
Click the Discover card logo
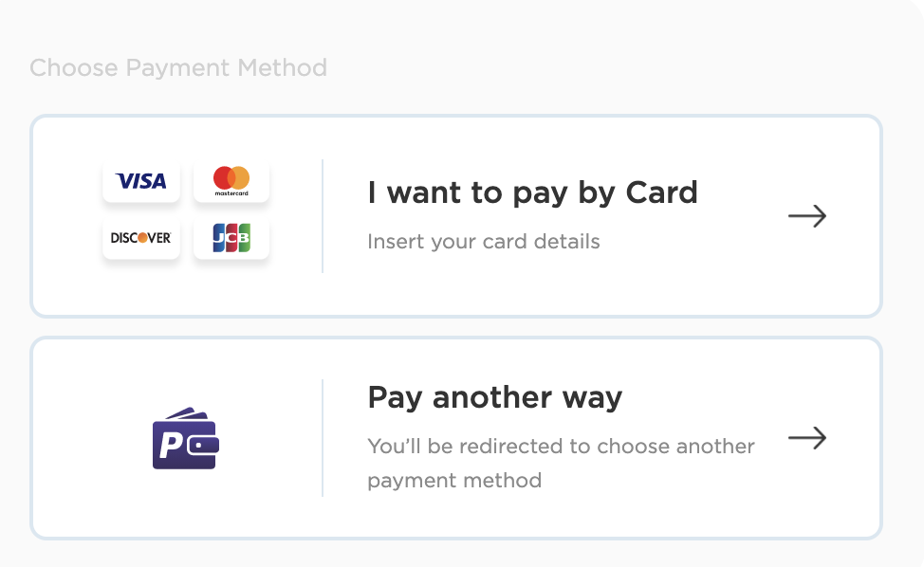[x=140, y=238]
